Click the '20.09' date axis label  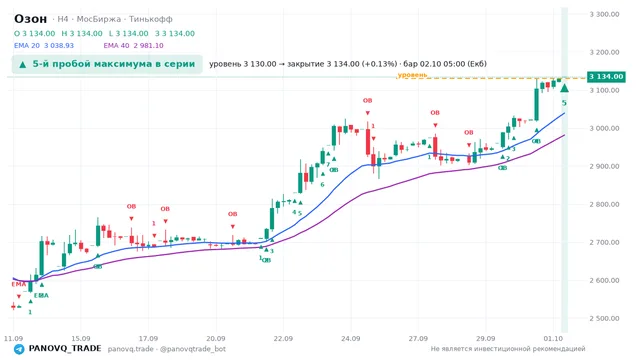[x=216, y=338]
